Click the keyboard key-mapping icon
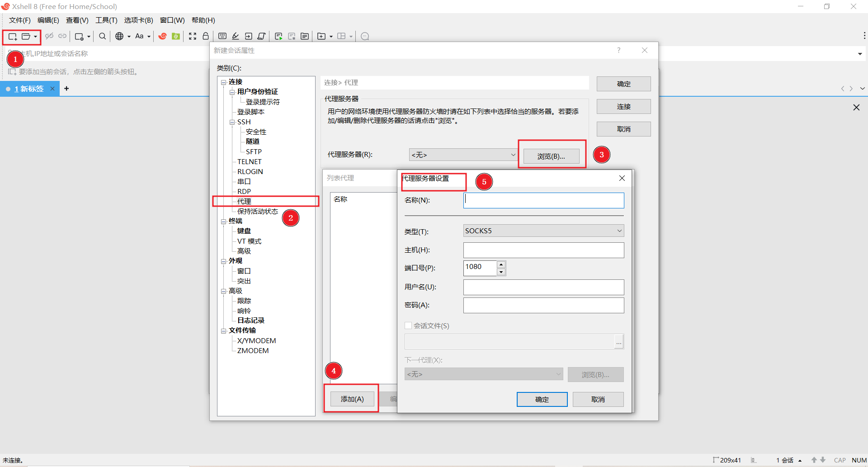This screenshot has width=868, height=467. (x=222, y=36)
